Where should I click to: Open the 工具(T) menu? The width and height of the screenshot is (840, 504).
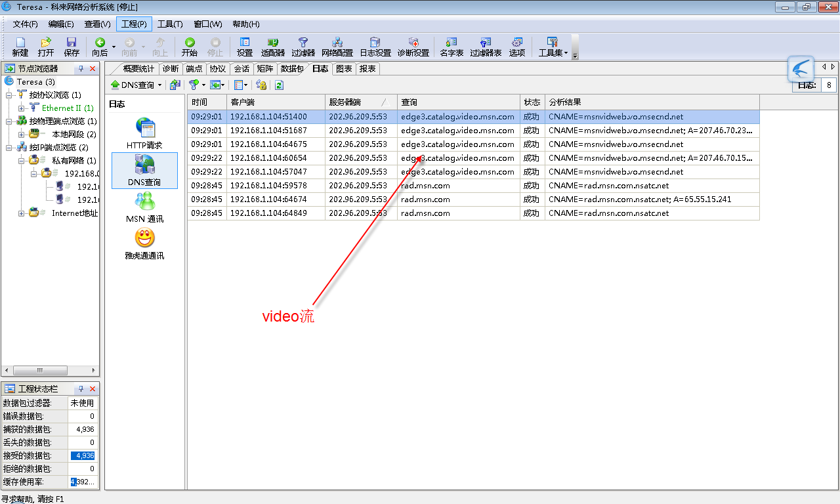coord(170,24)
